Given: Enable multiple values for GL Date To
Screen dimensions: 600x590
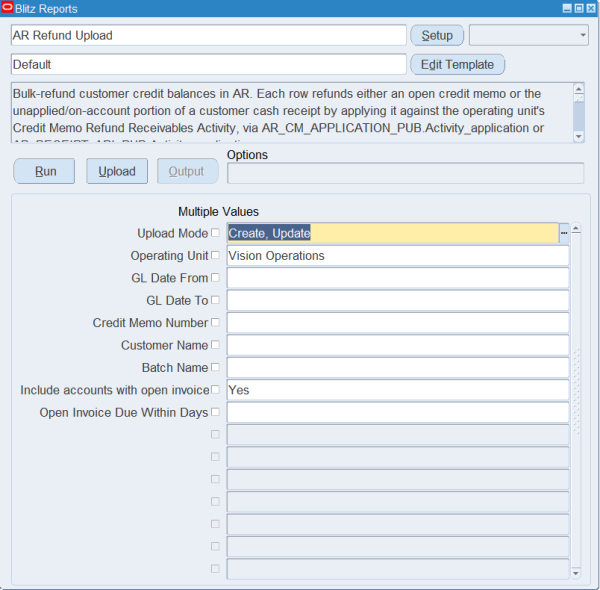Looking at the screenshot, I should pos(215,300).
